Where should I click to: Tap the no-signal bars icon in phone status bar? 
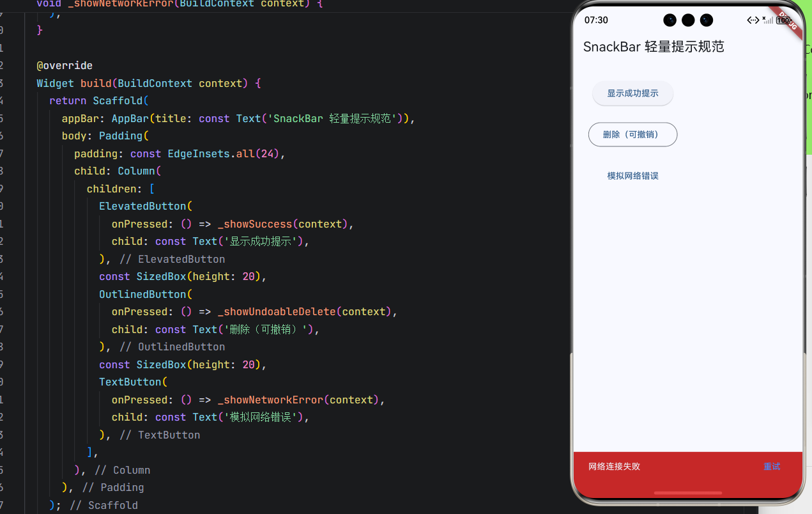click(x=767, y=20)
